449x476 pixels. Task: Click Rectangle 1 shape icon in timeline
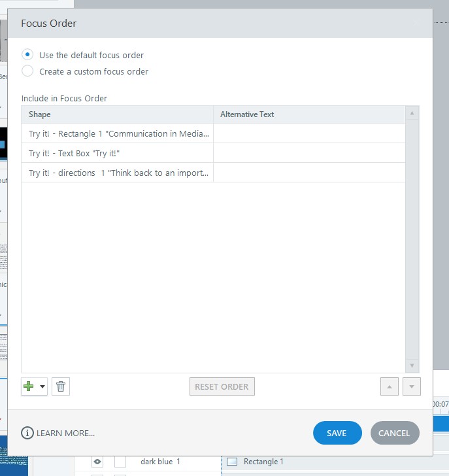pyautogui.click(x=232, y=462)
